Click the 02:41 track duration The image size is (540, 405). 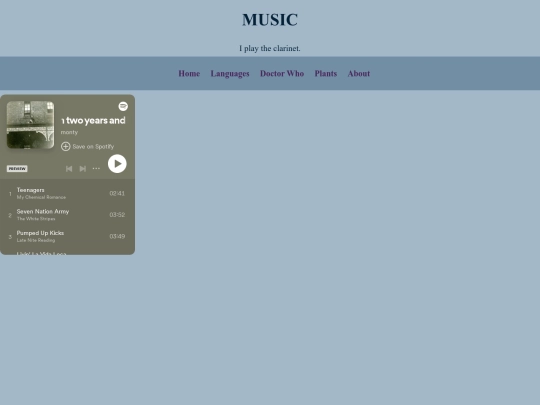117,193
